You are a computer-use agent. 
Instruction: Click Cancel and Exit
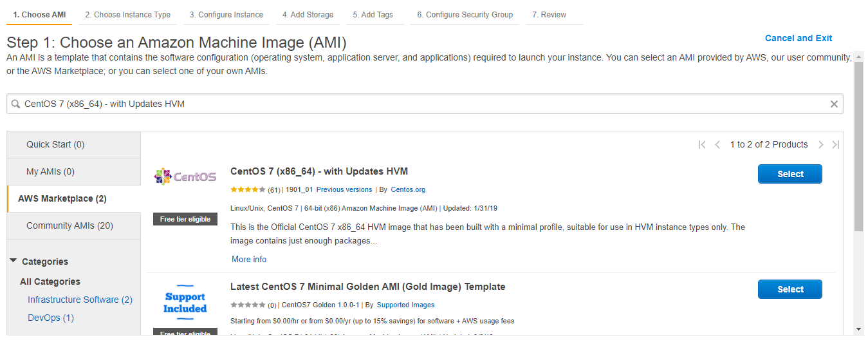799,38
